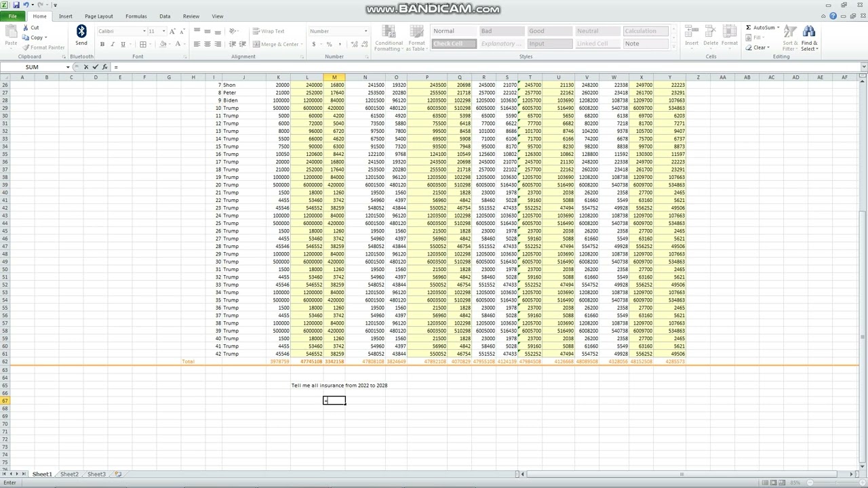The width and height of the screenshot is (868, 488).
Task: Click the Increase Indent icon
Action: [243, 44]
